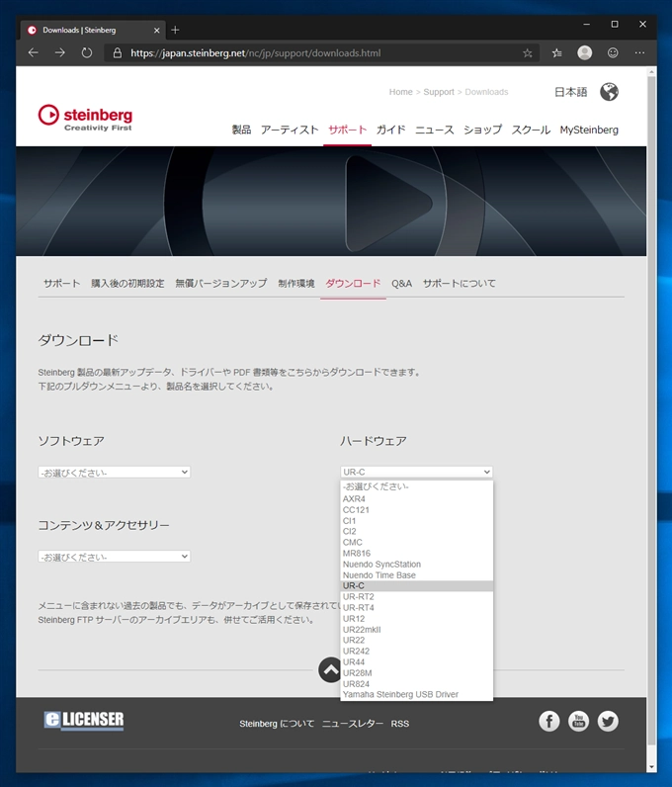Open the アーティスト menu item
Viewport: 672px width, 787px height.
click(290, 130)
